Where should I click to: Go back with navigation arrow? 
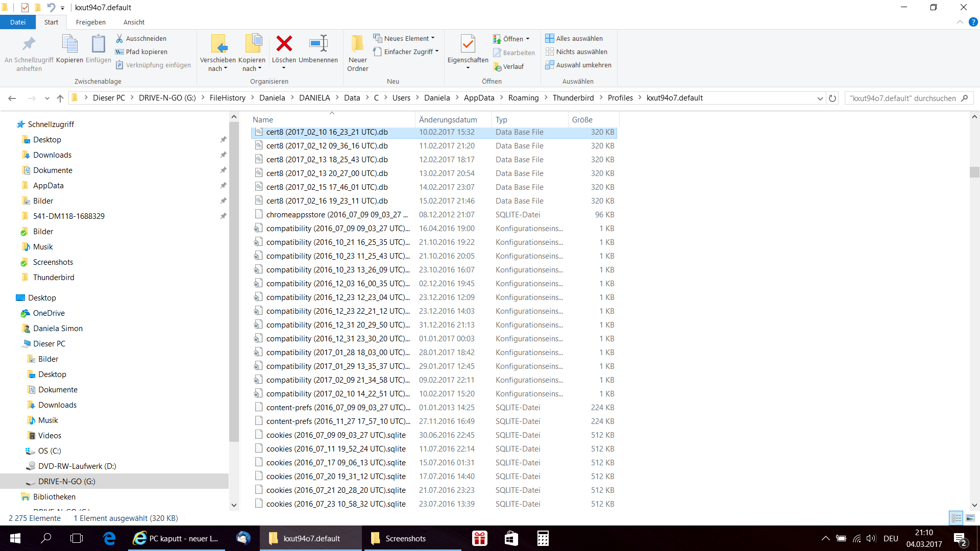coord(12,98)
